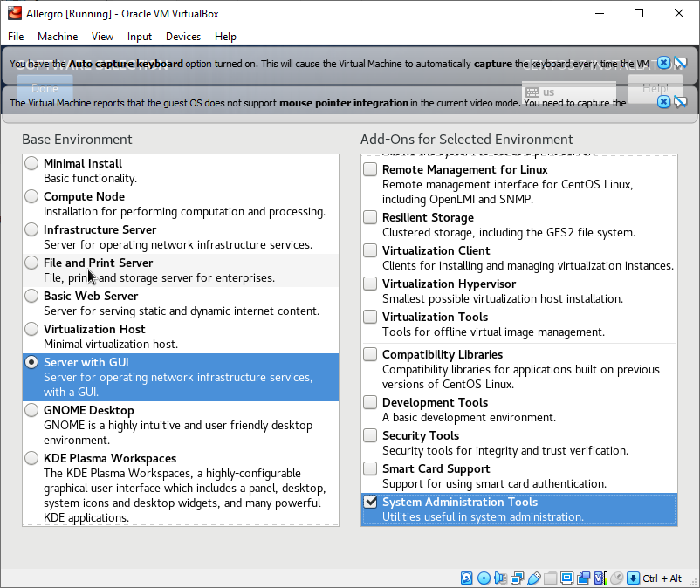Click 'Minimal virtualization host.' description
Viewport: 700px width, 588px height.
pos(111,344)
